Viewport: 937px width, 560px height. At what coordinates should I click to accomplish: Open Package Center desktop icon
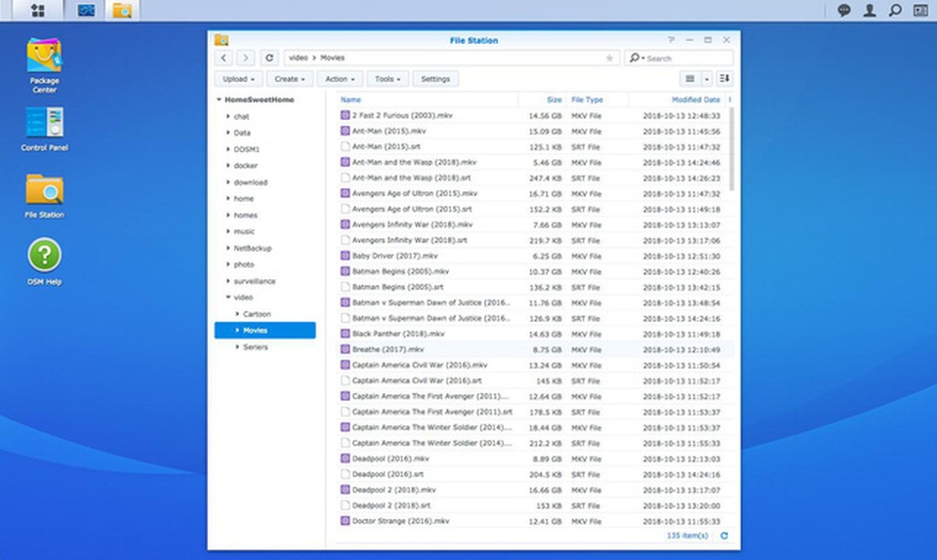click(x=44, y=65)
